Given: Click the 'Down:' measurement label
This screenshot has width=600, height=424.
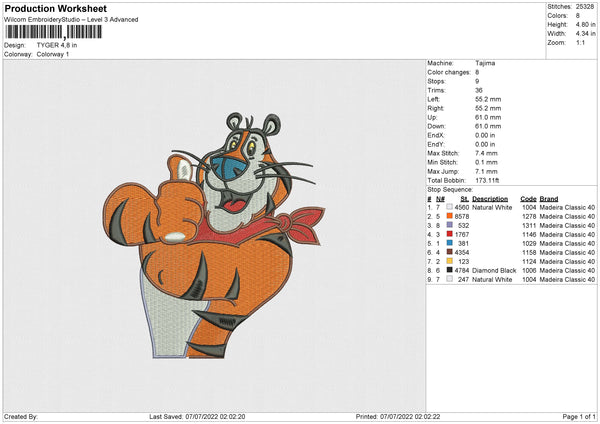Looking at the screenshot, I should coord(437,126).
